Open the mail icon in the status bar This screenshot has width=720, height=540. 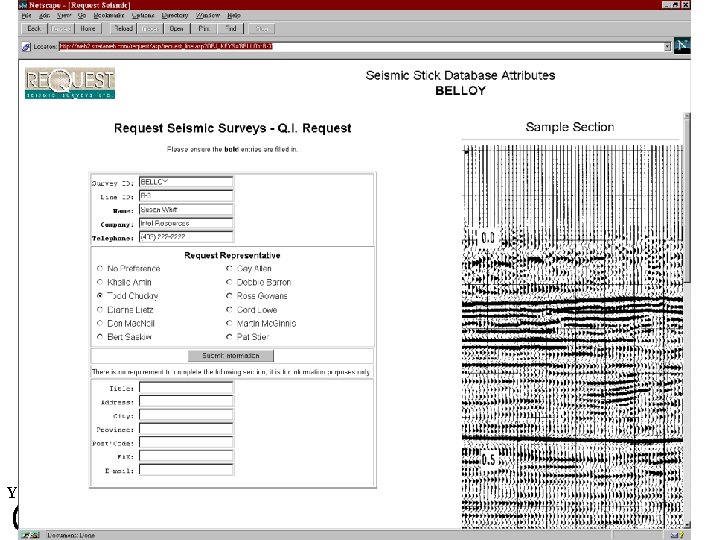(677, 535)
